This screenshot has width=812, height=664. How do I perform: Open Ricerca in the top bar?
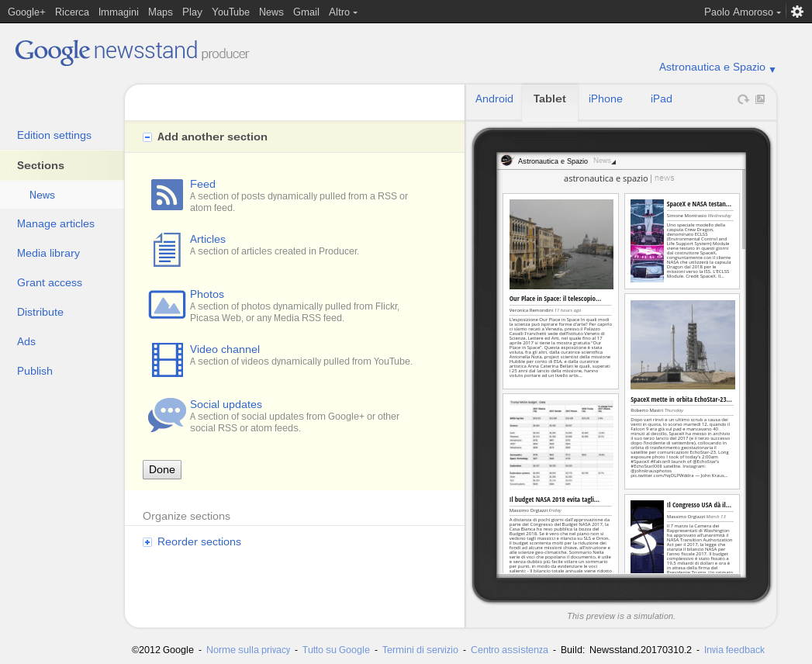point(72,12)
